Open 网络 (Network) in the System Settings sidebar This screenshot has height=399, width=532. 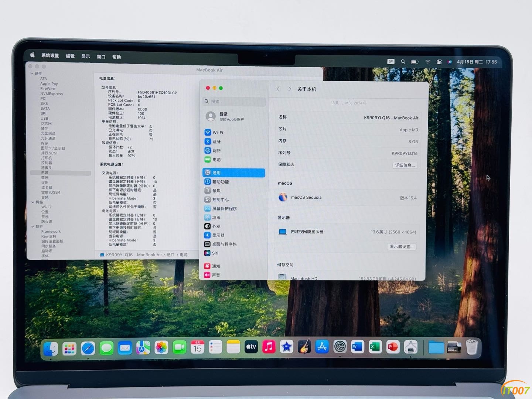point(233,150)
